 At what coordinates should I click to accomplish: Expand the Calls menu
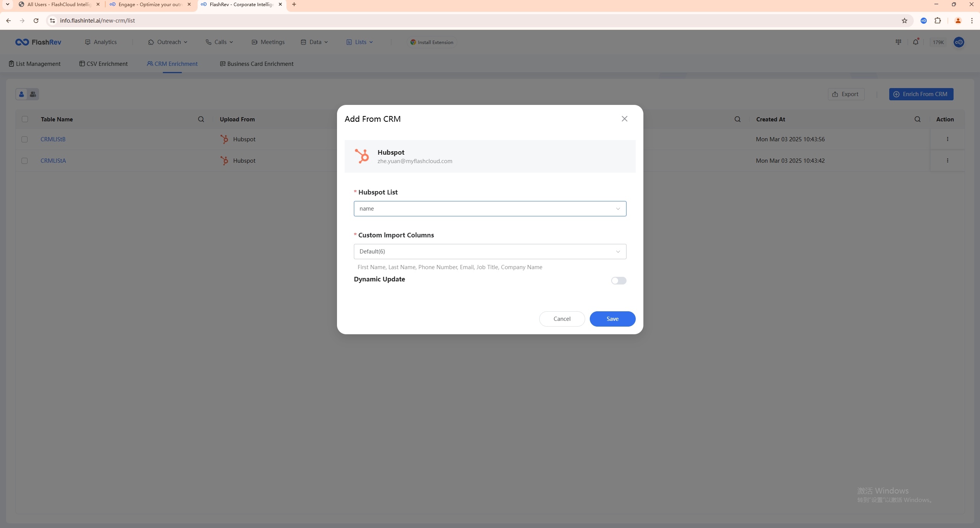(x=219, y=42)
